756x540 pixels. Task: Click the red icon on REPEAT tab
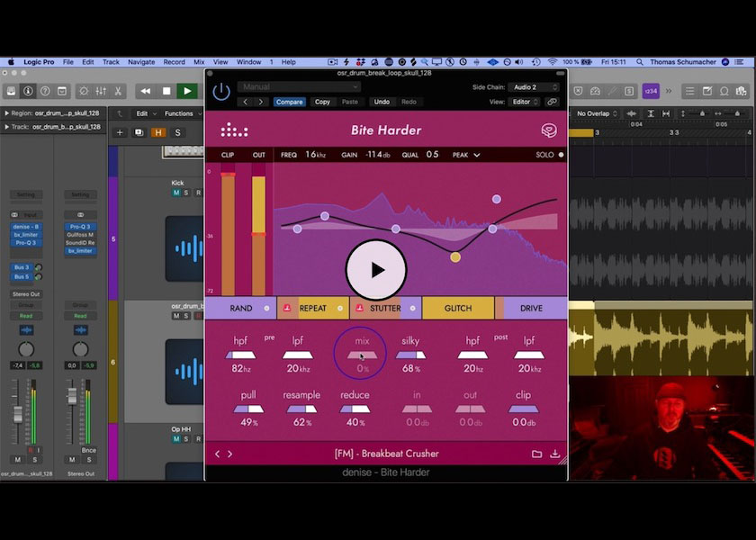coord(287,308)
